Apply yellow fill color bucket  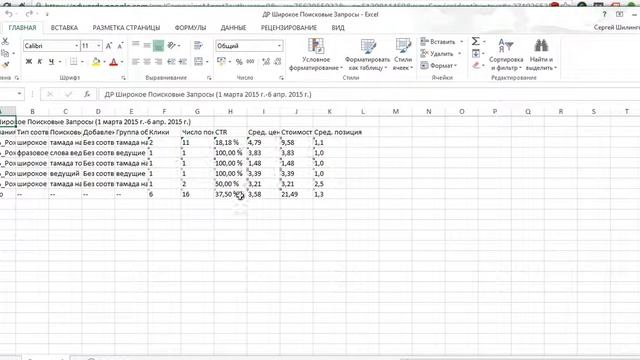[x=96, y=62]
